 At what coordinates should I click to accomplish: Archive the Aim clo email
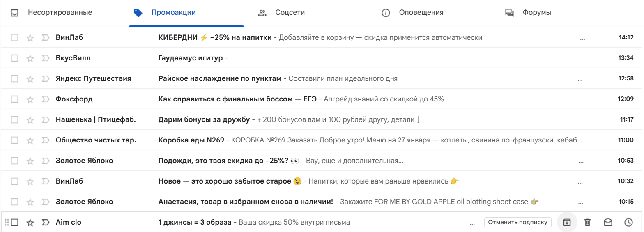pyautogui.click(x=567, y=222)
